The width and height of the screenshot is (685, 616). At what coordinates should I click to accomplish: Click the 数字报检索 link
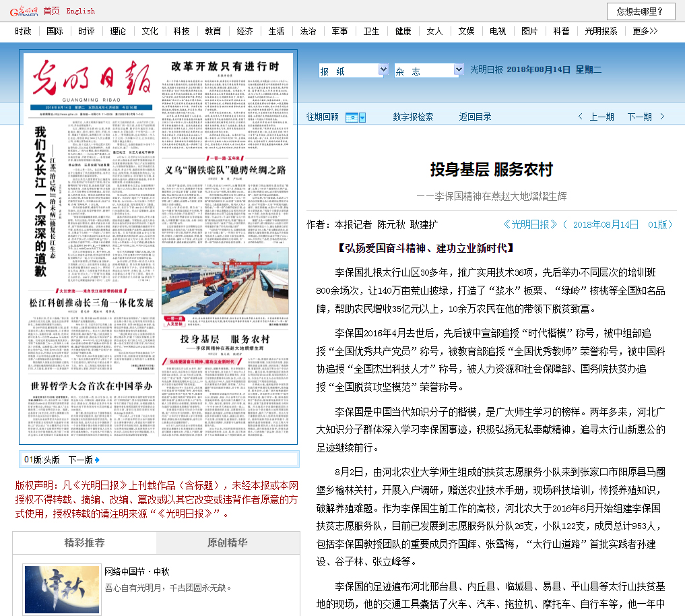413,117
